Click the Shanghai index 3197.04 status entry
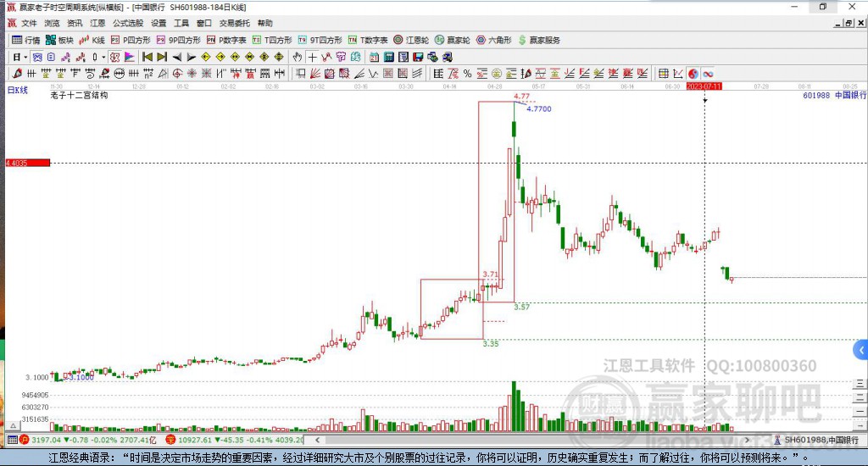The height and width of the screenshot is (466, 868). point(88,440)
